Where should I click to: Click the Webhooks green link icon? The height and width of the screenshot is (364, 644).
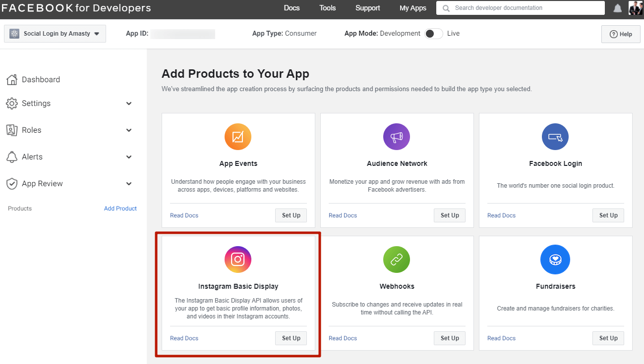pos(397,260)
